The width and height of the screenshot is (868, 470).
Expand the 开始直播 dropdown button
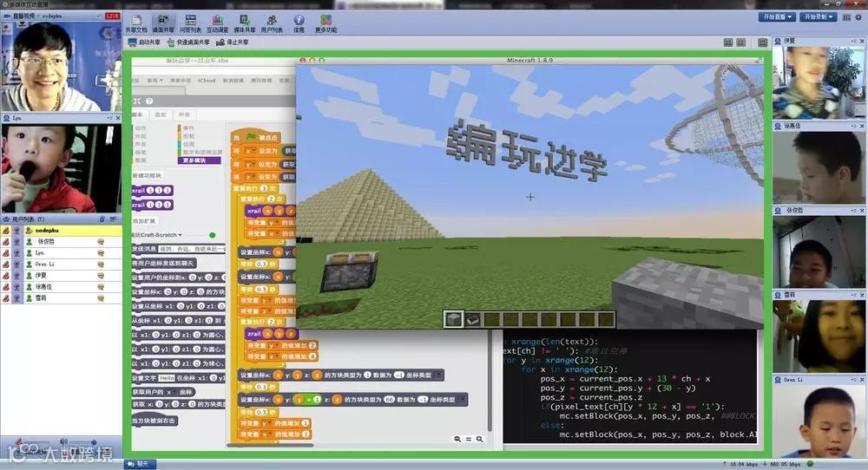(x=777, y=17)
